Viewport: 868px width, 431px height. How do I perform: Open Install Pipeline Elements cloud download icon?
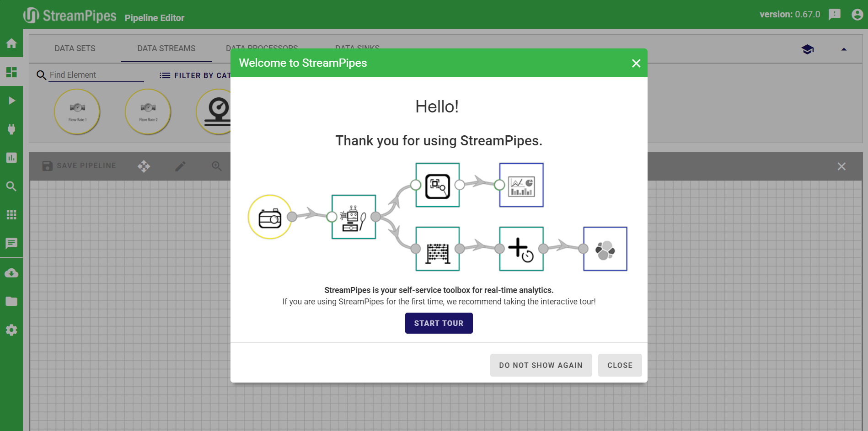click(x=11, y=273)
